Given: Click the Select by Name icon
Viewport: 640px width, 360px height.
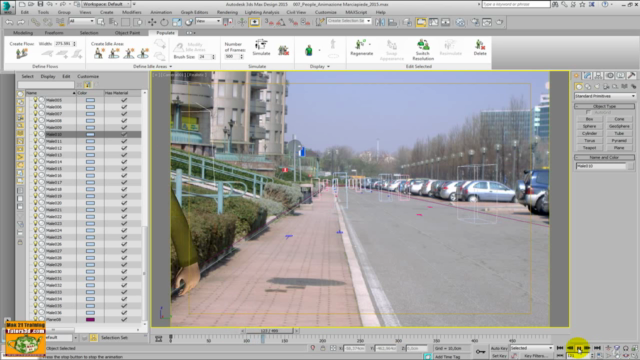Looking at the screenshot, I should [113, 22].
